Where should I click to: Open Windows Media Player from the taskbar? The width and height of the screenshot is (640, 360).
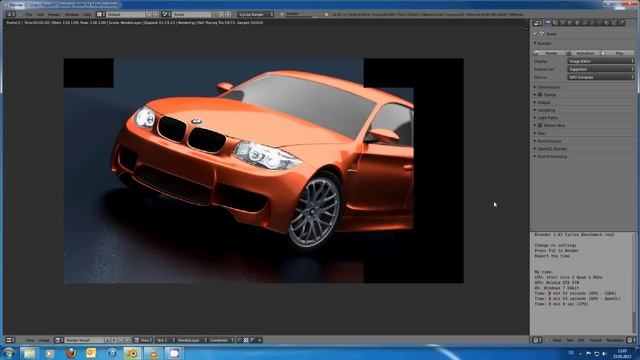pos(50,353)
